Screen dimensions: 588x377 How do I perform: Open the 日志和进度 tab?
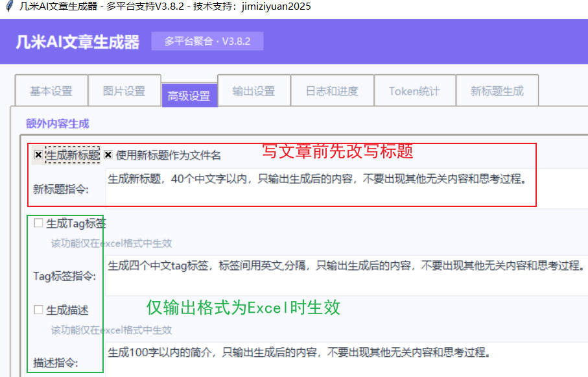pos(333,91)
